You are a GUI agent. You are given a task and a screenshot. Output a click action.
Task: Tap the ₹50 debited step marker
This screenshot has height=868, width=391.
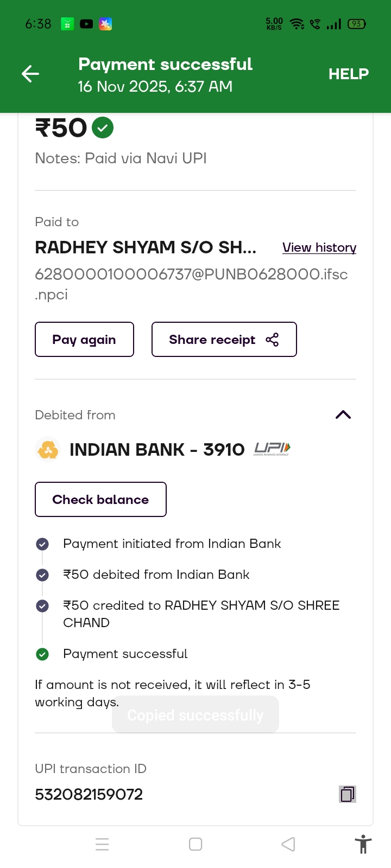click(42, 575)
